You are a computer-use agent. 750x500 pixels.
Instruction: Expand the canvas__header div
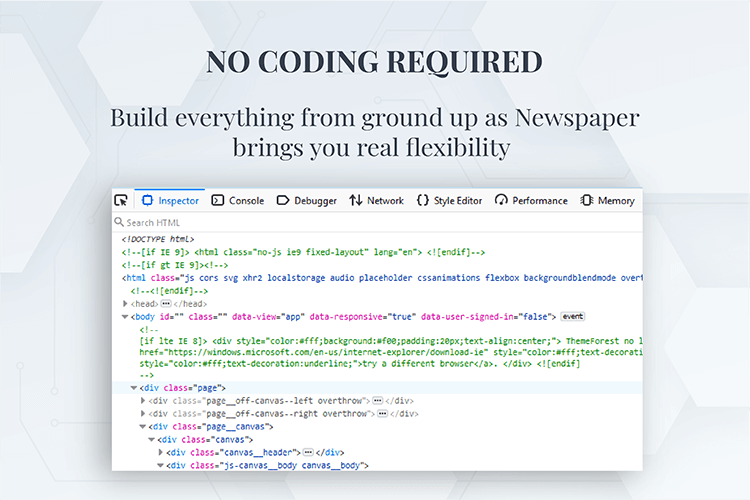[161, 452]
